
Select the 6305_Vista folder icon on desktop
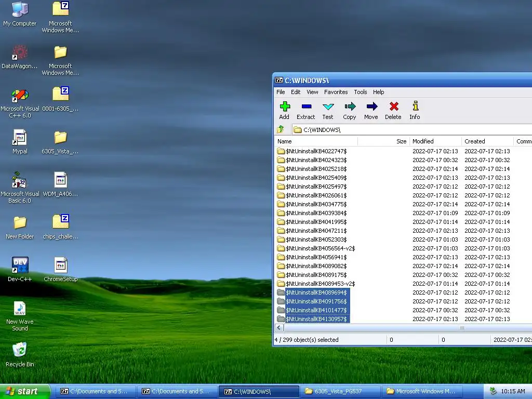tap(60, 142)
